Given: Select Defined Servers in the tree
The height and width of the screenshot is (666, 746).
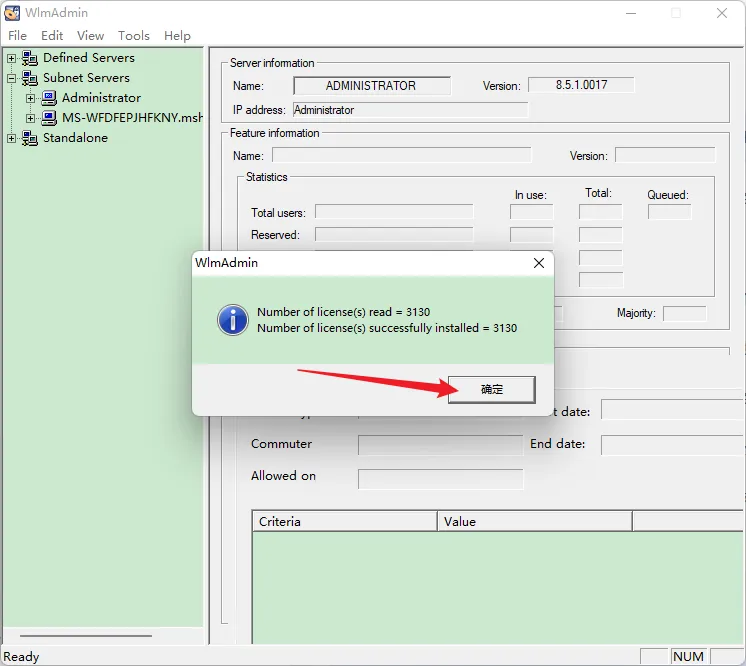Looking at the screenshot, I should (x=89, y=58).
